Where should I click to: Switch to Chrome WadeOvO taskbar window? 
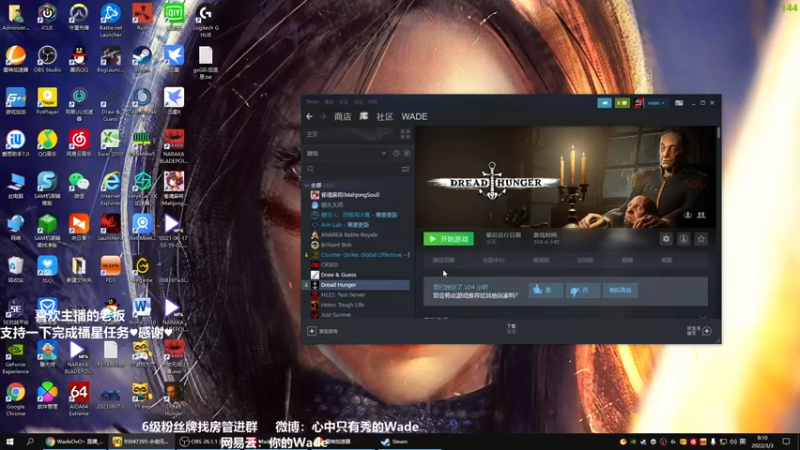coord(74,442)
